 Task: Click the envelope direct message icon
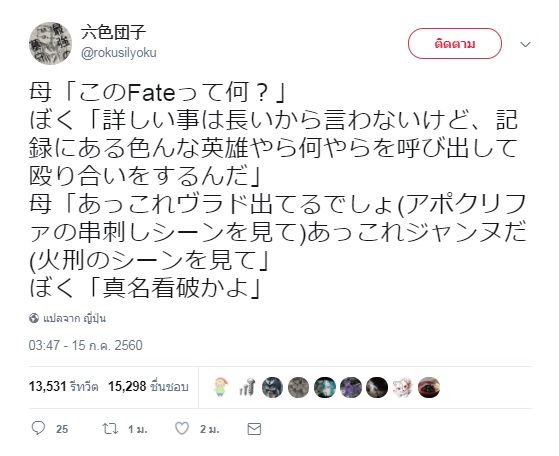pyautogui.click(x=254, y=429)
